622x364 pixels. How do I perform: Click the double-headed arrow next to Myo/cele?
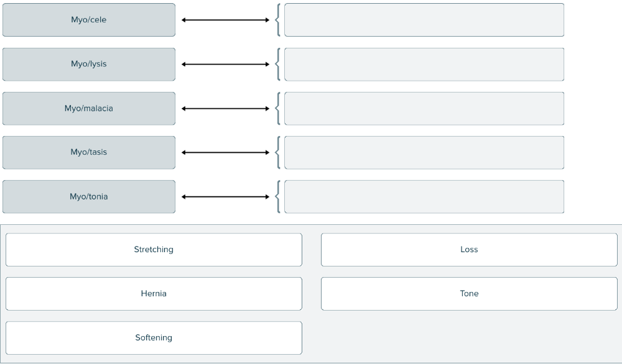pyautogui.click(x=226, y=20)
